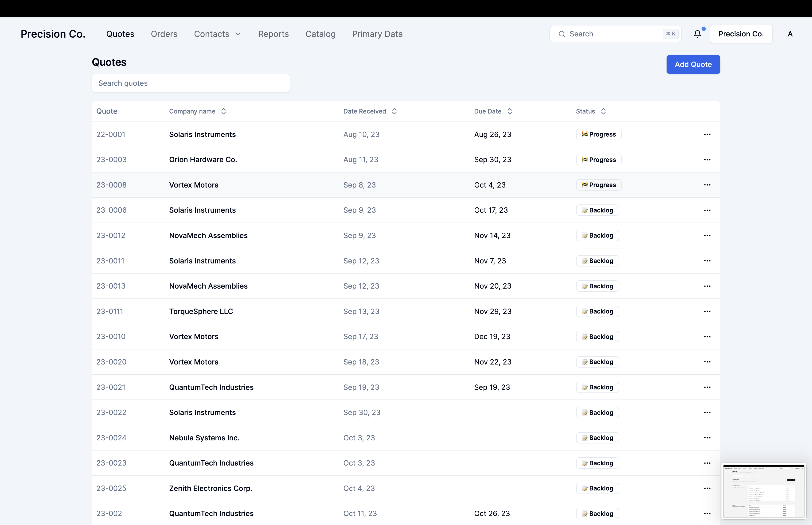Open three-dot menu for quote 23-0021
The image size is (812, 525).
(x=707, y=387)
